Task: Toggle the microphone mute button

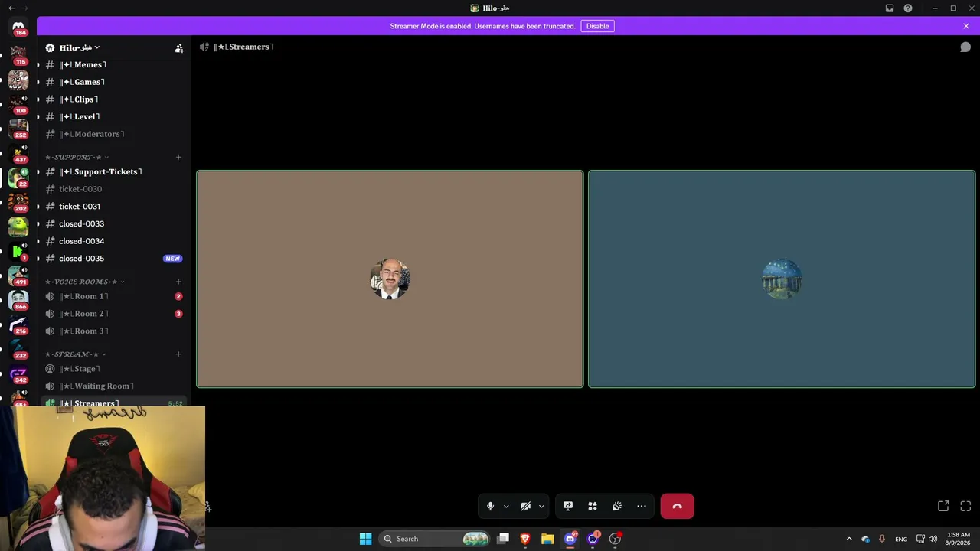Action: (x=490, y=506)
